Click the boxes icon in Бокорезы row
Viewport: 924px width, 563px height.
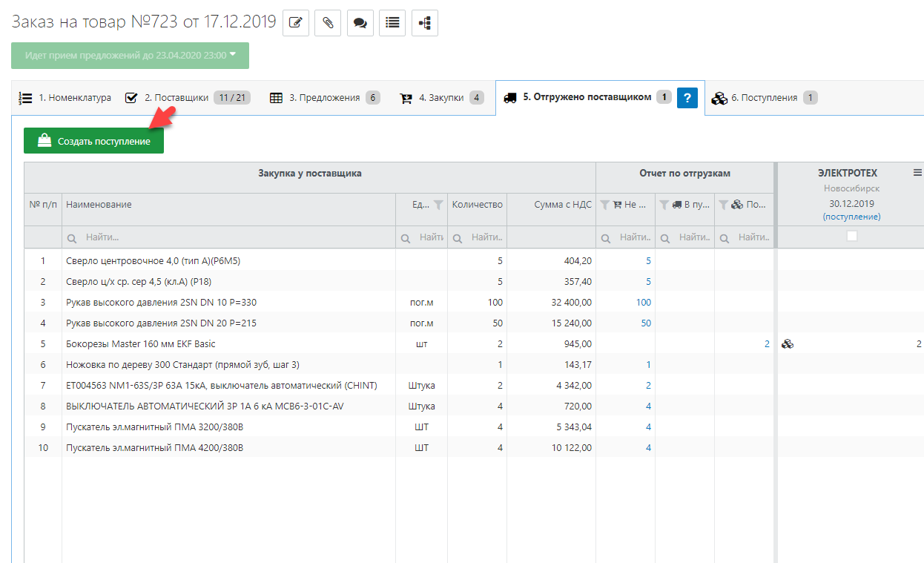(788, 344)
